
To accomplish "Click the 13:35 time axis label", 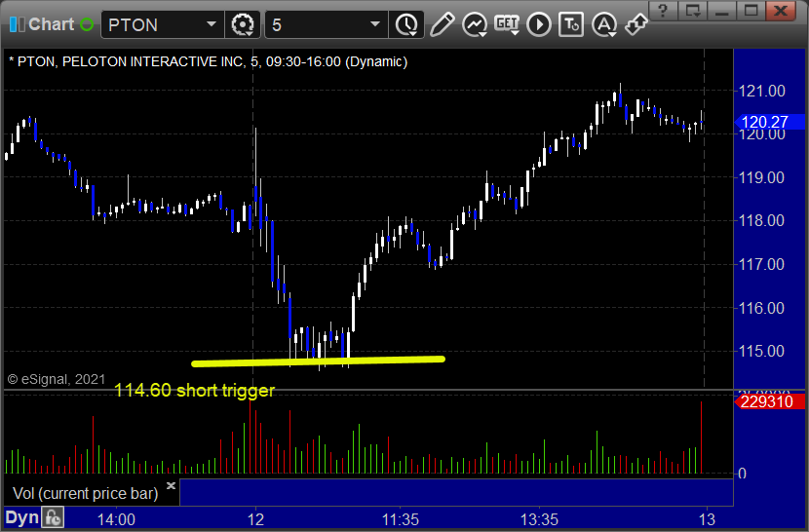I will [x=539, y=519].
